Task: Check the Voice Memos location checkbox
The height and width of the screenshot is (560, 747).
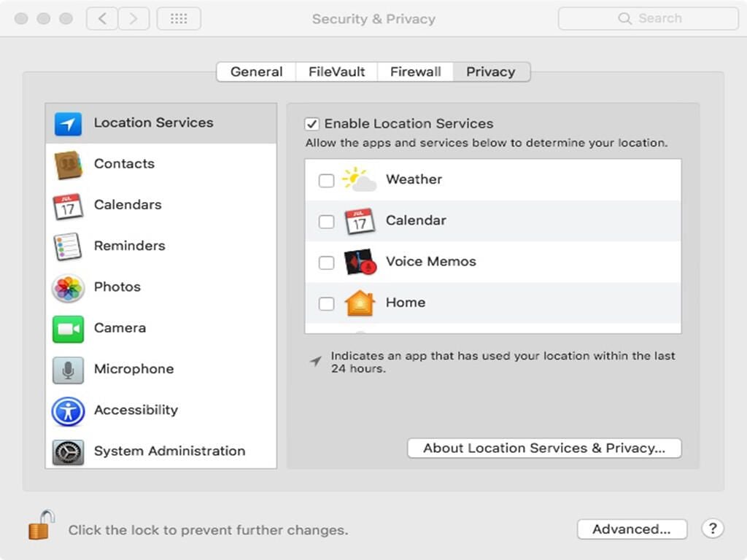Action: pyautogui.click(x=326, y=262)
